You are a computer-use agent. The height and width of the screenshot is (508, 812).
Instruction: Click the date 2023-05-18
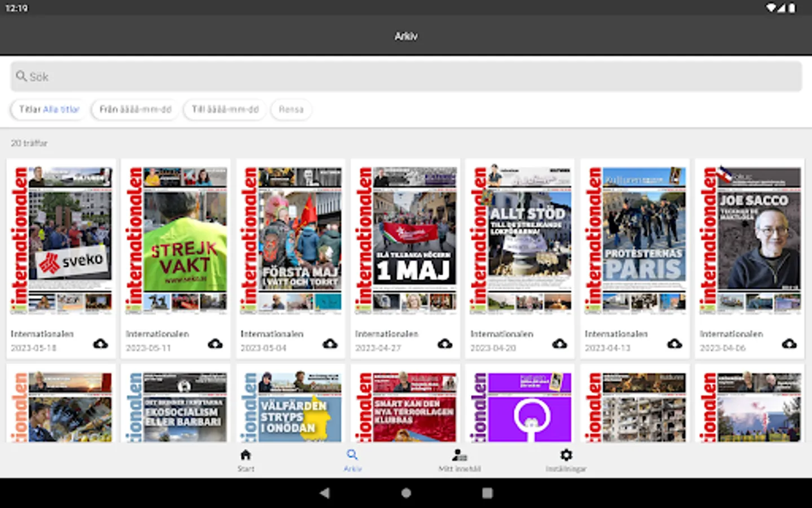[x=34, y=348]
